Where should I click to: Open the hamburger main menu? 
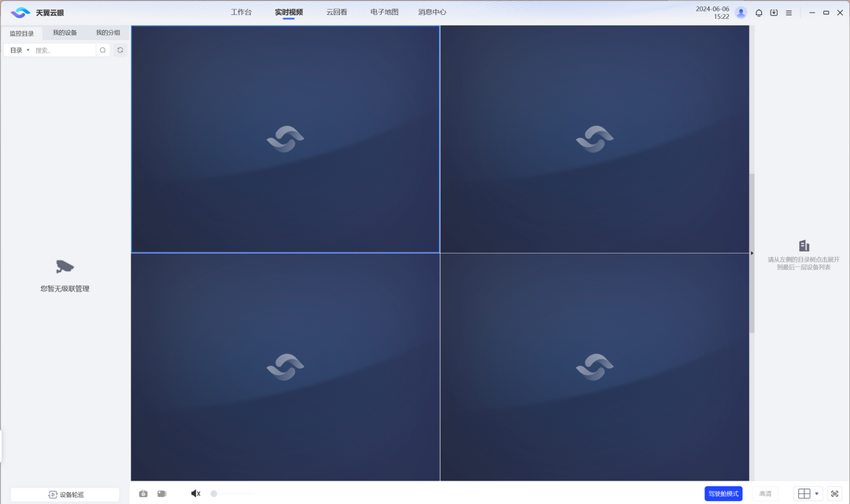click(789, 13)
